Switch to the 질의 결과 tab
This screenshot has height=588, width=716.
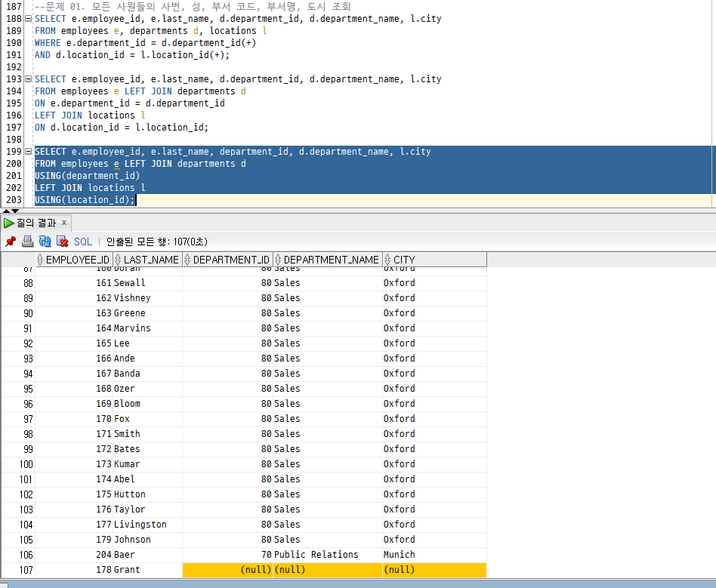(36, 223)
